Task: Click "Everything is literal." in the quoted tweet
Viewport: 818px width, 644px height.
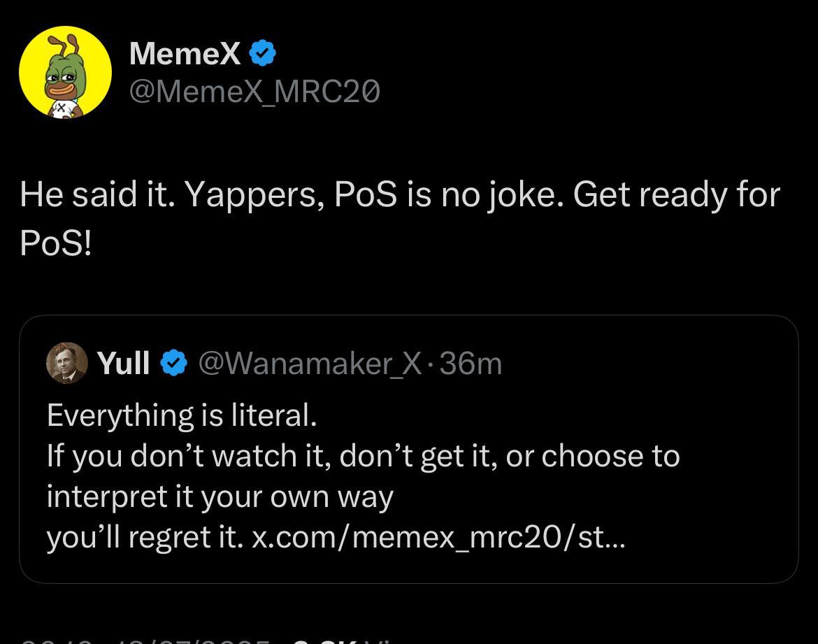Action: pos(182,415)
